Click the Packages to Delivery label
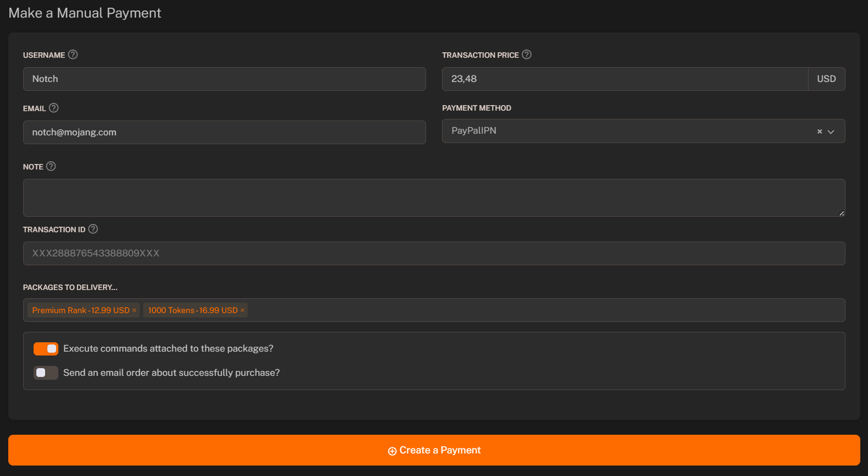The image size is (868, 476). point(70,287)
